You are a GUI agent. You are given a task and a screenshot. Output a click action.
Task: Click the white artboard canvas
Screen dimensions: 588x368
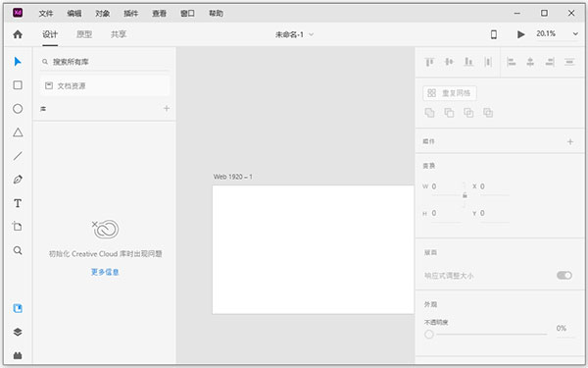(x=314, y=249)
